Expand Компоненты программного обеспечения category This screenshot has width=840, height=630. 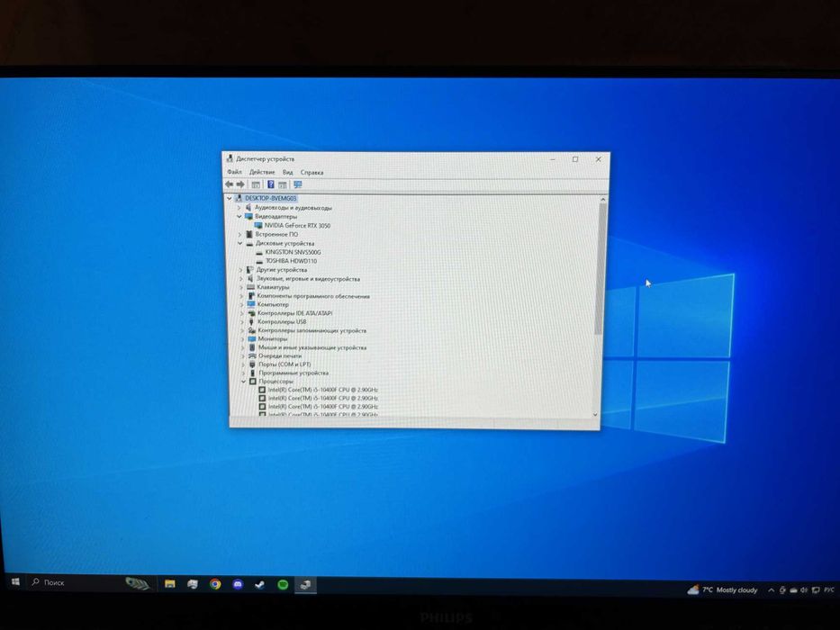click(241, 296)
